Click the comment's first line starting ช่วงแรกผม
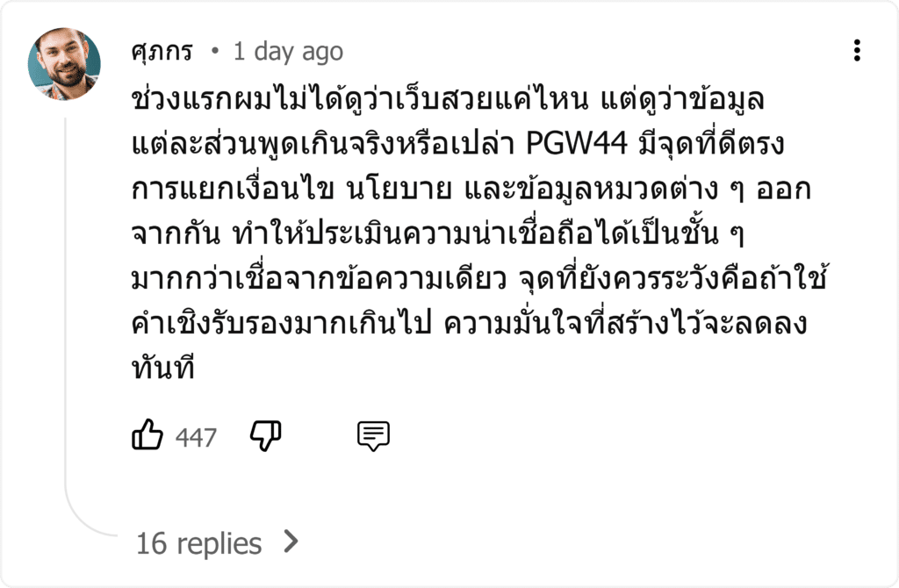Screen dimensions: 899x588 447,100
